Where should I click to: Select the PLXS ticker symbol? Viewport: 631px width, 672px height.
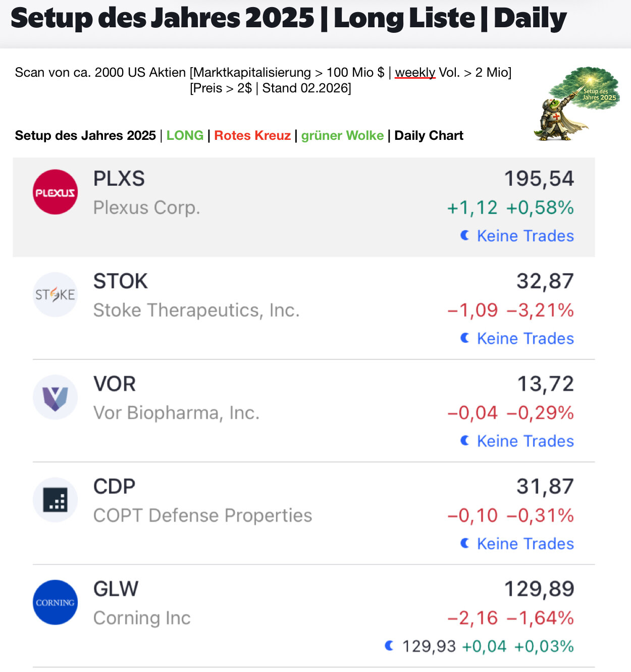119,179
